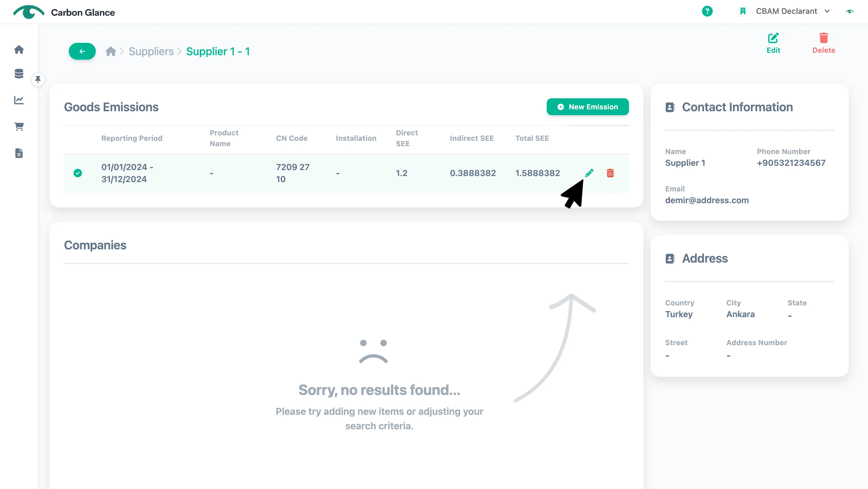Click the phone number +905321234567
868x489 pixels.
point(791,163)
